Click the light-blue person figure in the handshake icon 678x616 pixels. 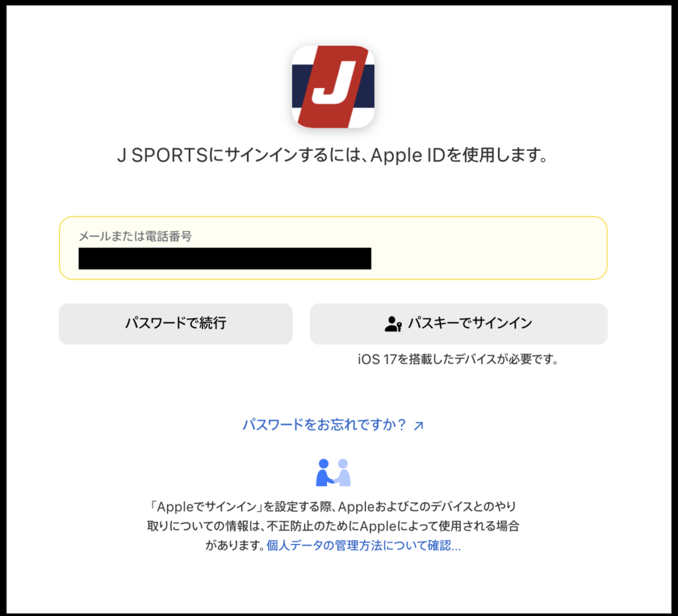[x=343, y=472]
